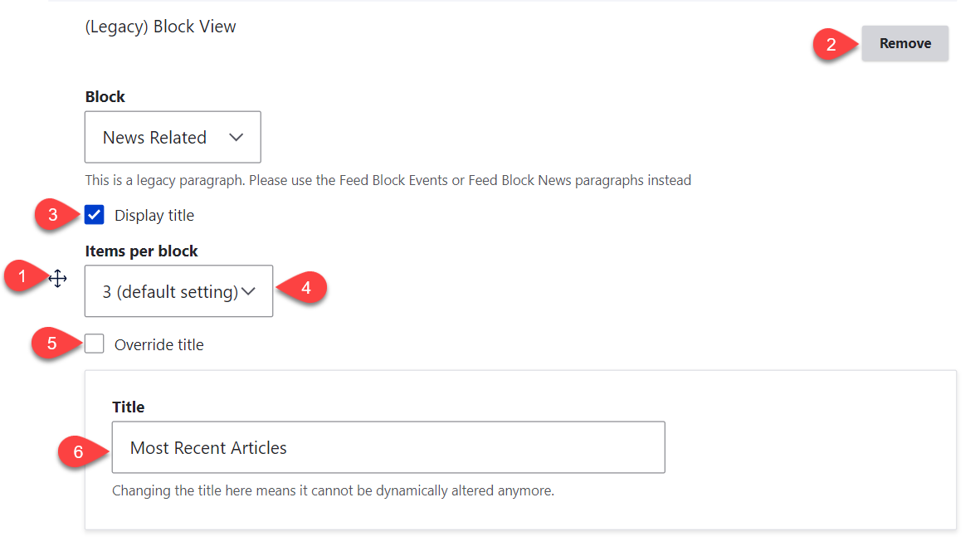The width and height of the screenshot is (980, 551).
Task: Click the "(Legacy) Block View" heading
Action: click(160, 27)
